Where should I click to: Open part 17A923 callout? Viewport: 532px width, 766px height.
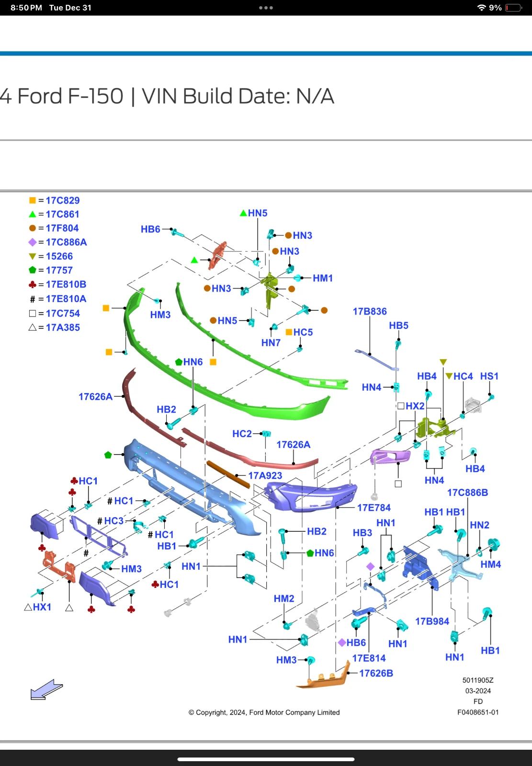pyautogui.click(x=265, y=475)
